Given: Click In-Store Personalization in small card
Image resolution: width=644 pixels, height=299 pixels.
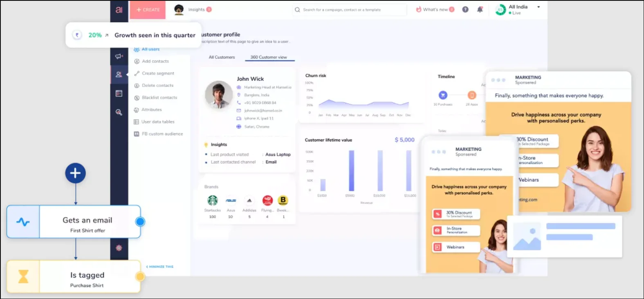Looking at the screenshot, I should pos(456,230).
